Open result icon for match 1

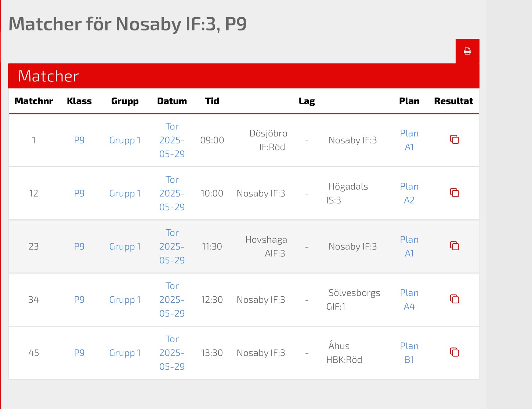coord(455,140)
